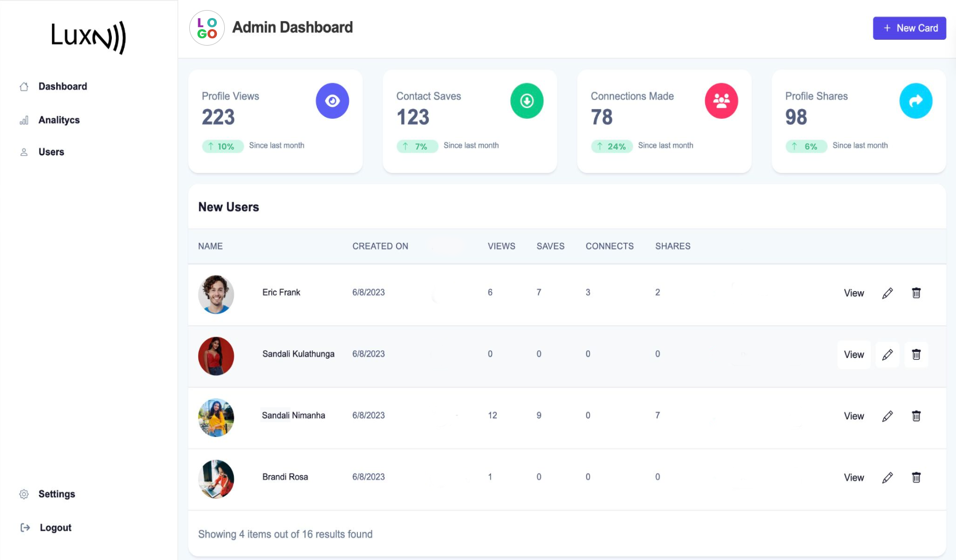
Task: Click the trash icon for Brandi Rosa
Action: (x=916, y=478)
